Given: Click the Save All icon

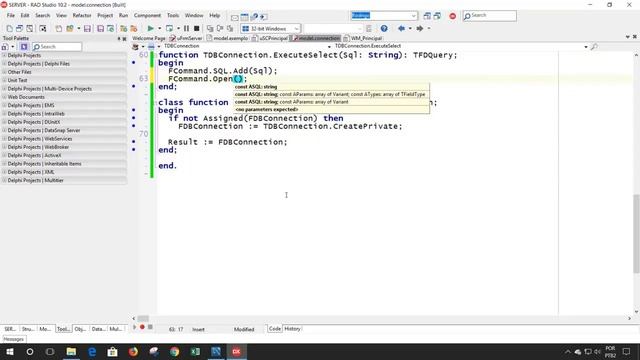Looking at the screenshot, I should 100,29.
